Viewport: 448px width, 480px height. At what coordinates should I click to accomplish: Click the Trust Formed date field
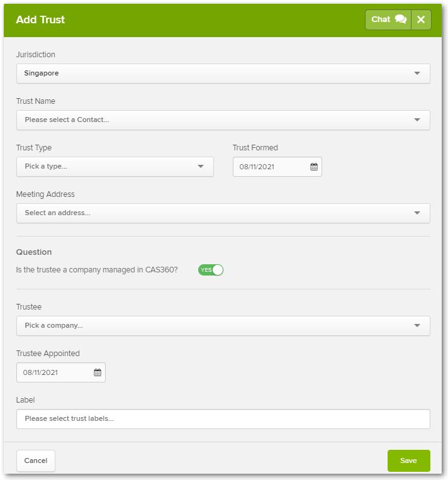point(277,167)
